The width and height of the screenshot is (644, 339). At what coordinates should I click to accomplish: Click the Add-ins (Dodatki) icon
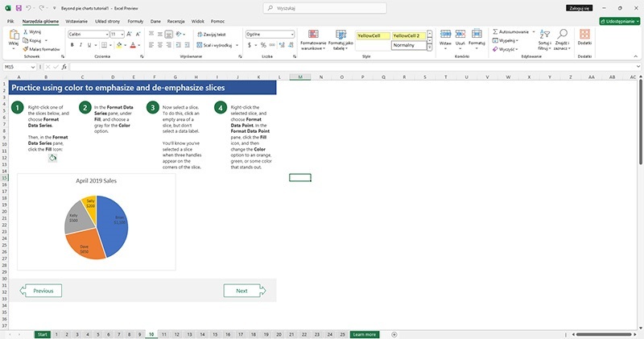coord(585,34)
